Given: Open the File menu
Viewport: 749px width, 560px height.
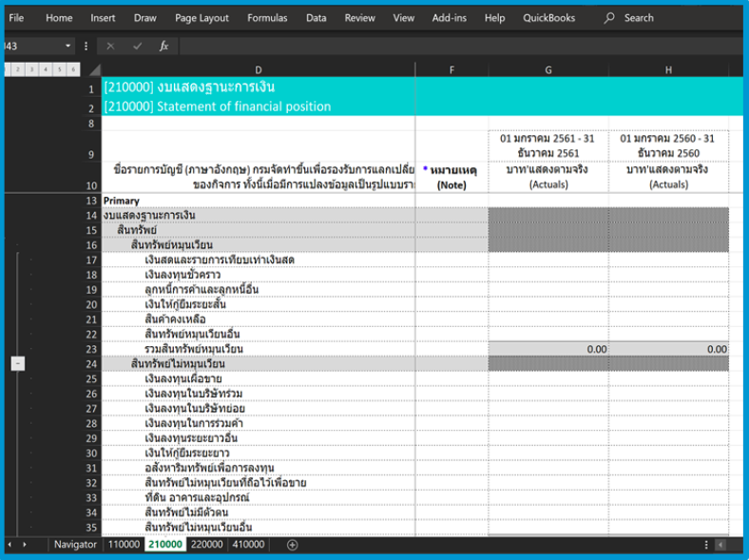Looking at the screenshot, I should point(16,18).
